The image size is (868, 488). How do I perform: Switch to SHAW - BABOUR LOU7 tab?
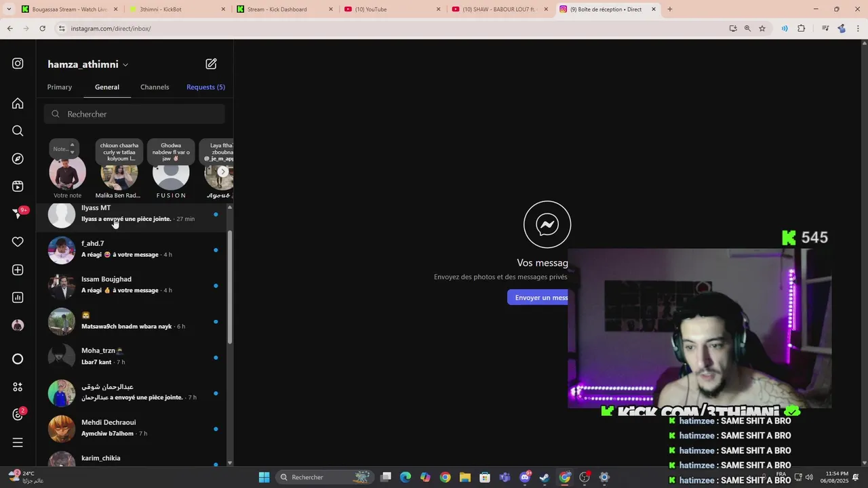click(x=500, y=9)
